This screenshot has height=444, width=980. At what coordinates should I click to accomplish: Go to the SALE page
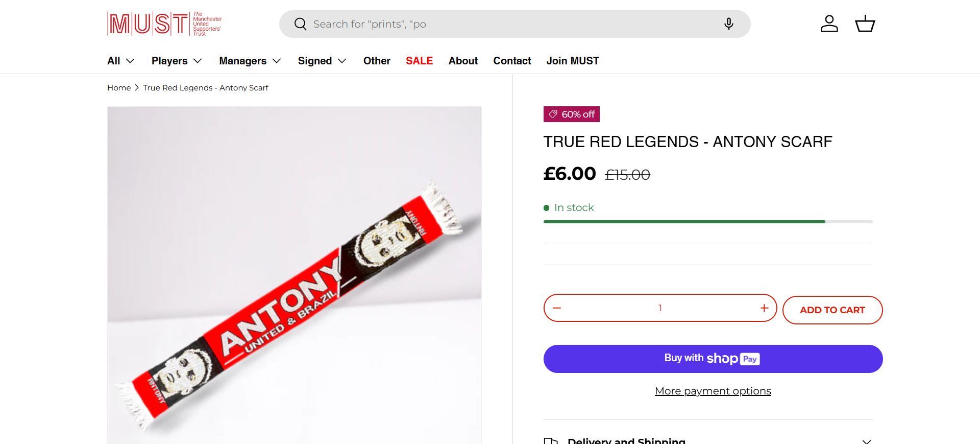(419, 61)
